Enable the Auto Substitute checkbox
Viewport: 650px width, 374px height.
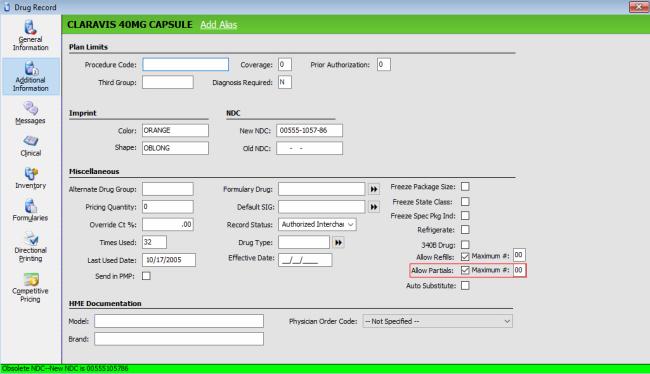[465, 285]
